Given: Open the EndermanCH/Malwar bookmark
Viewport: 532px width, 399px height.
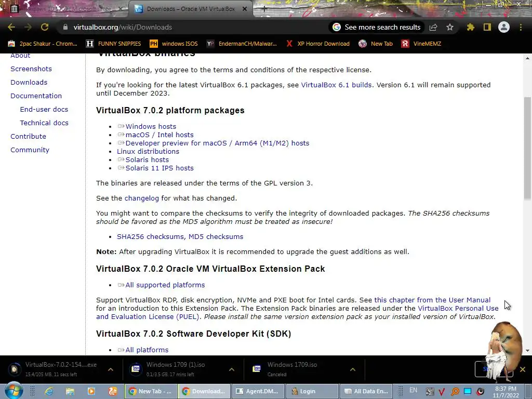Looking at the screenshot, I should pyautogui.click(x=242, y=44).
